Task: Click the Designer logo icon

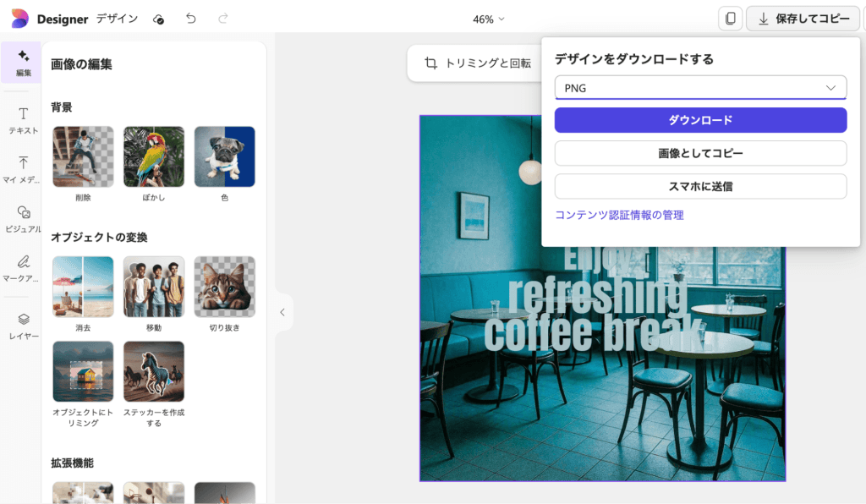Action: pyautogui.click(x=19, y=19)
